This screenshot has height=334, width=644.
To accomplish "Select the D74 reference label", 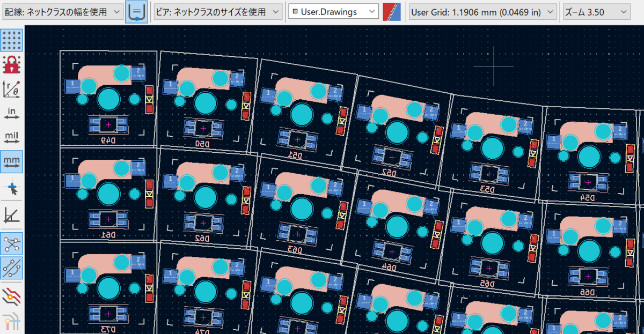I will (202, 331).
